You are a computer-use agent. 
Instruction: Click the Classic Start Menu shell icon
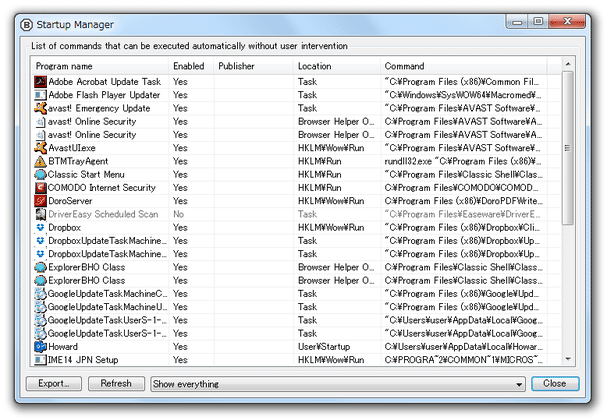click(x=40, y=174)
